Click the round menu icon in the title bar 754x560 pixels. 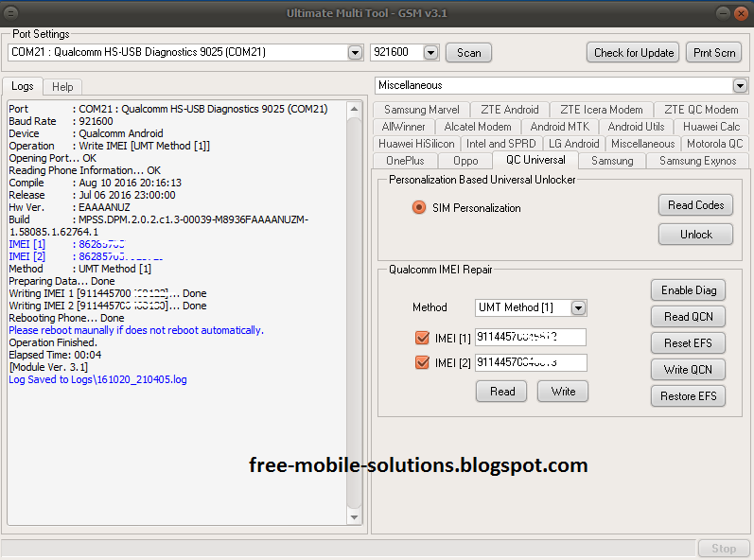(x=10, y=13)
